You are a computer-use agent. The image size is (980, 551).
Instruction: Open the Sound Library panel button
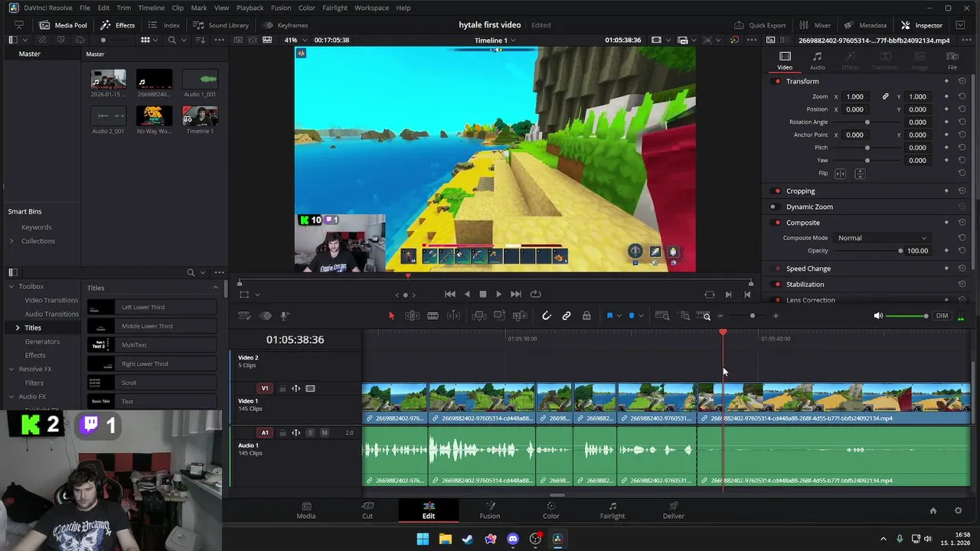221,25
